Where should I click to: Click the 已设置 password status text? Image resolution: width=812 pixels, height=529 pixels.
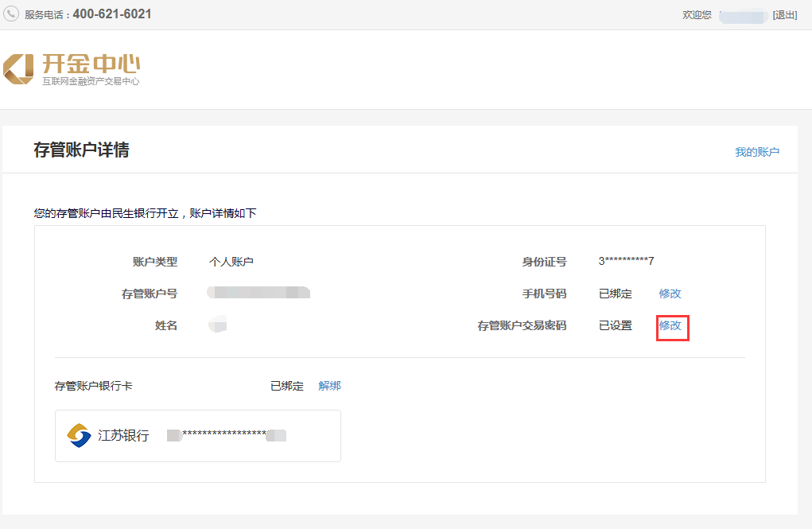click(616, 326)
